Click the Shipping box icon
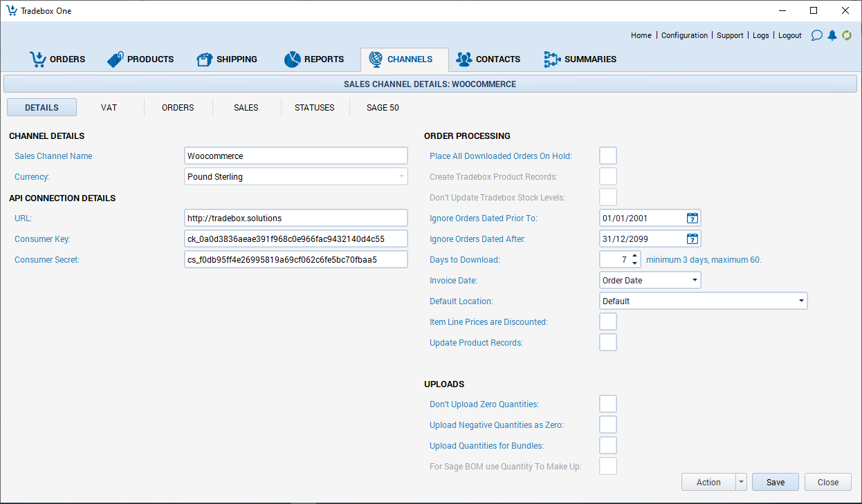The image size is (862, 504). [x=204, y=59]
